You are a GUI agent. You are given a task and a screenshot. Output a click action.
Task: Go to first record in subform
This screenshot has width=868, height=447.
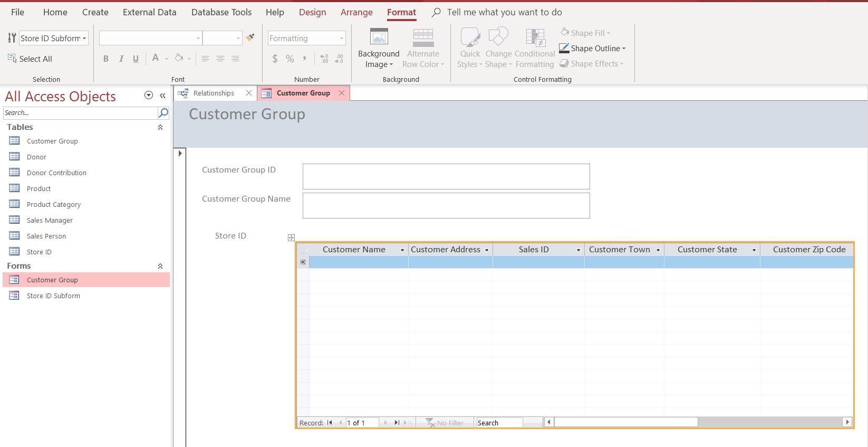(x=330, y=423)
